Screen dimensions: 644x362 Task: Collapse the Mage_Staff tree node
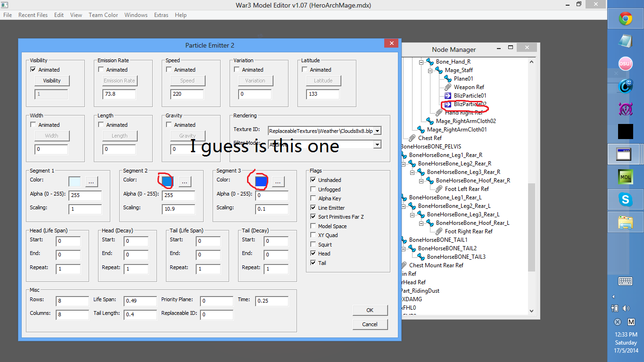(430, 70)
